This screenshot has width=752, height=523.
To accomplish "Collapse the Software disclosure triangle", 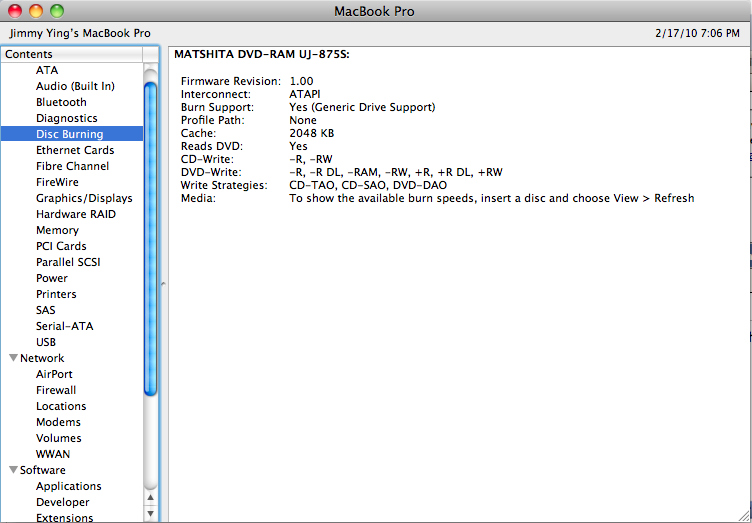I will [x=13, y=470].
